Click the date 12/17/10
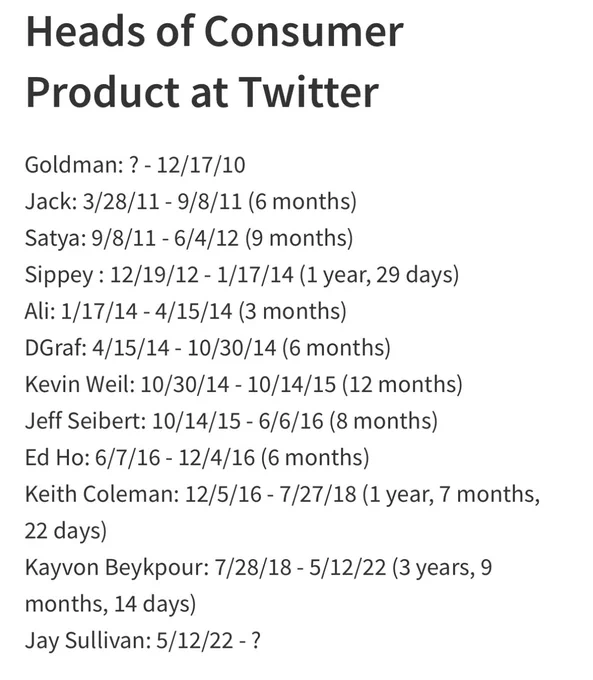The image size is (593, 680). pos(201,165)
